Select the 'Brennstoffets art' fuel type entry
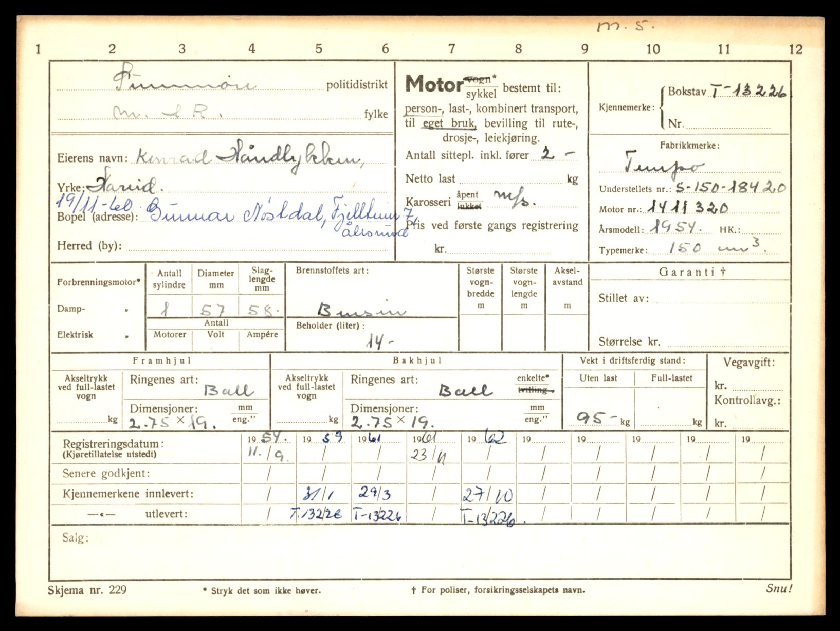Viewport: 840px width, 631px height. click(x=361, y=309)
